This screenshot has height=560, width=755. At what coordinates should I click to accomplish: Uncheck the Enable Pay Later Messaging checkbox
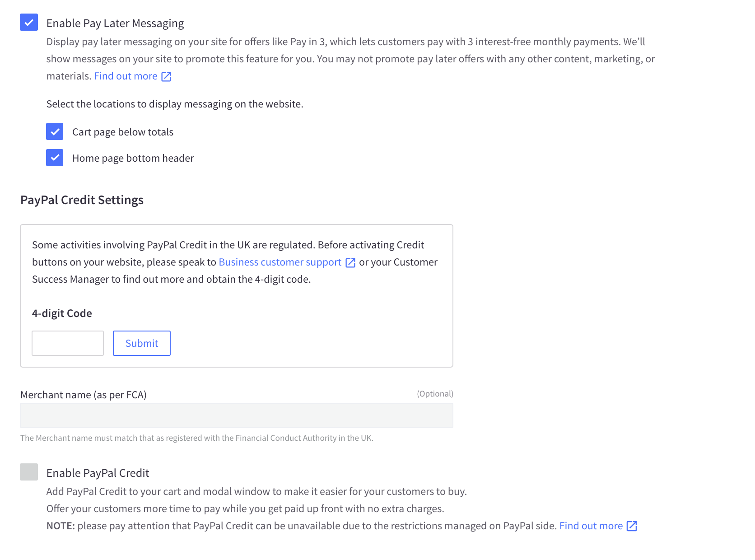tap(29, 23)
